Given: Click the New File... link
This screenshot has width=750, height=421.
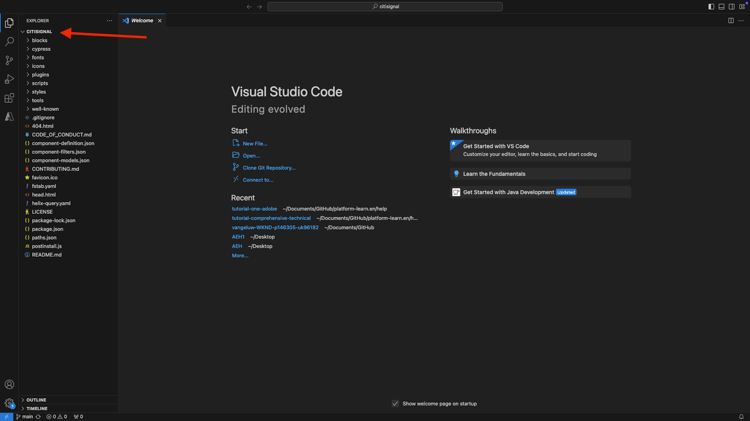Looking at the screenshot, I should click(255, 144).
